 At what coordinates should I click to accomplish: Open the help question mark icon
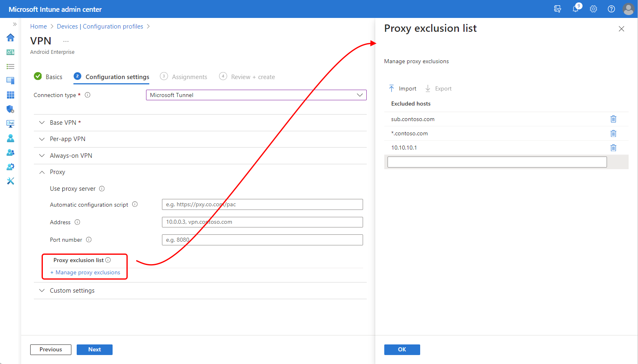click(x=611, y=9)
